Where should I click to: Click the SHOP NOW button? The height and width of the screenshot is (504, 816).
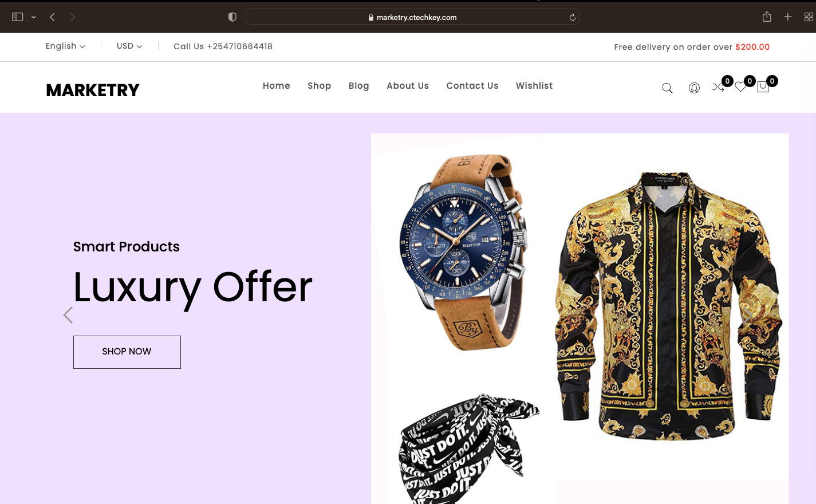click(x=127, y=352)
